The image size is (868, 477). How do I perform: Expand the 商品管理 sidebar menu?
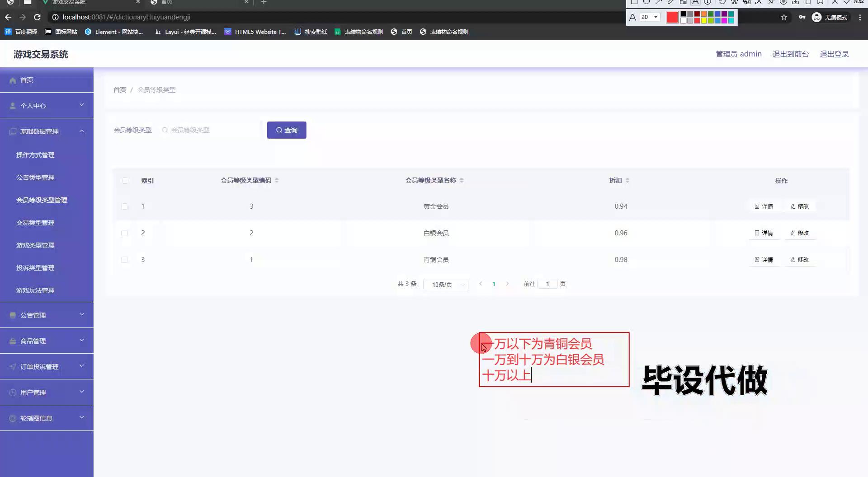pyautogui.click(x=47, y=341)
